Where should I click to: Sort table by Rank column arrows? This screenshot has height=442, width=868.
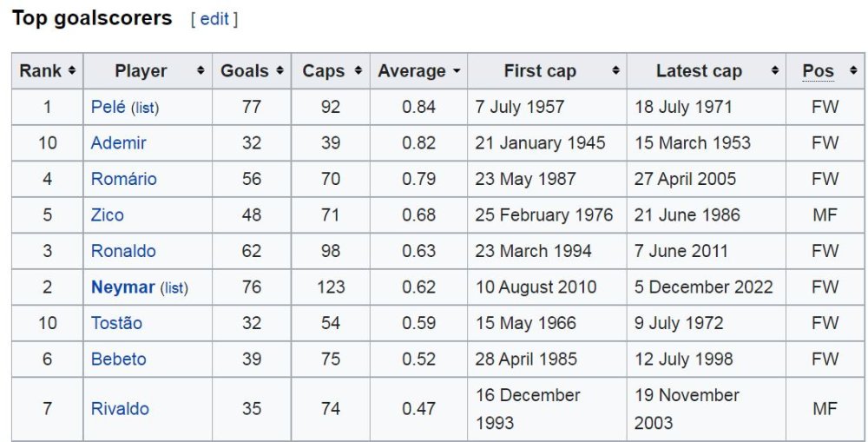click(71, 71)
